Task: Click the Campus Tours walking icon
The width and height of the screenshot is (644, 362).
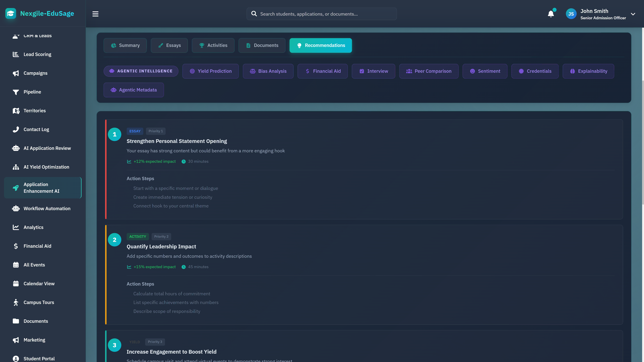Action: (x=16, y=302)
